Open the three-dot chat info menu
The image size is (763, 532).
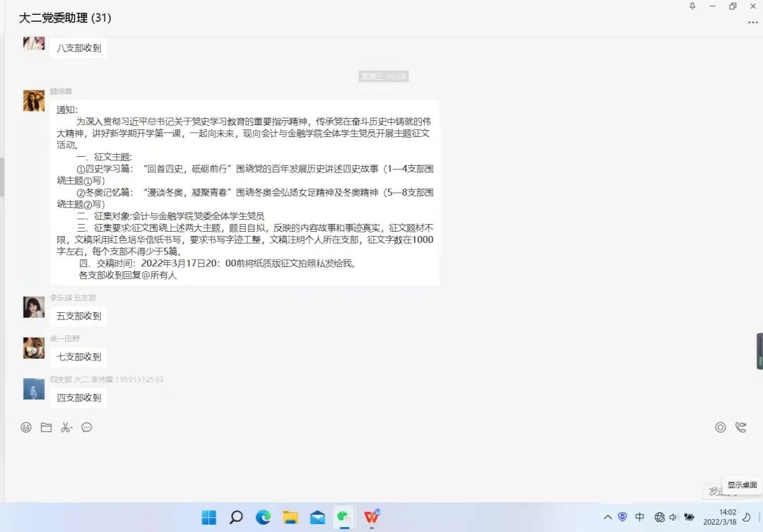click(752, 23)
